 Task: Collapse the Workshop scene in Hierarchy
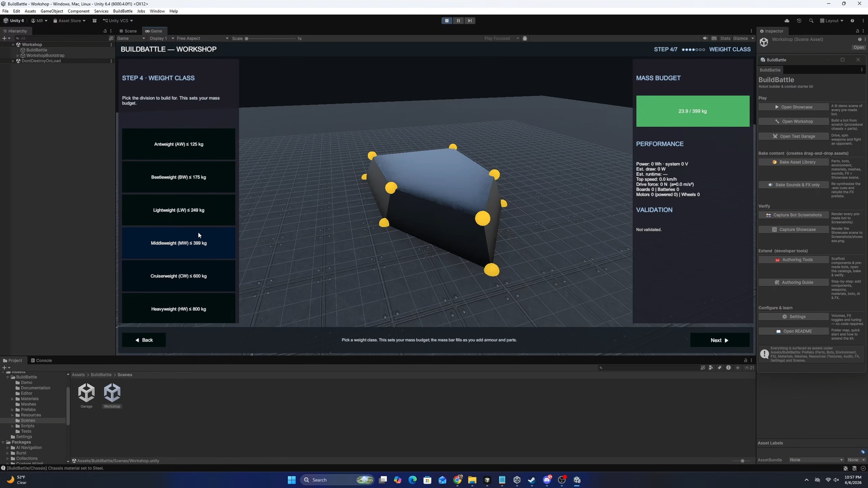[13, 45]
